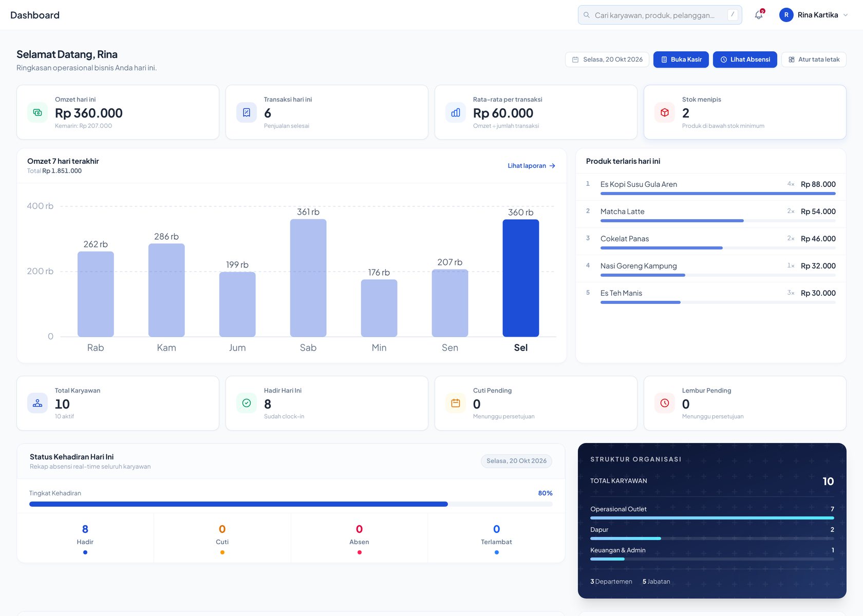Screen dimensions: 863x616
Task: Select the Sab 361 rb chart bar
Action: tap(308, 278)
